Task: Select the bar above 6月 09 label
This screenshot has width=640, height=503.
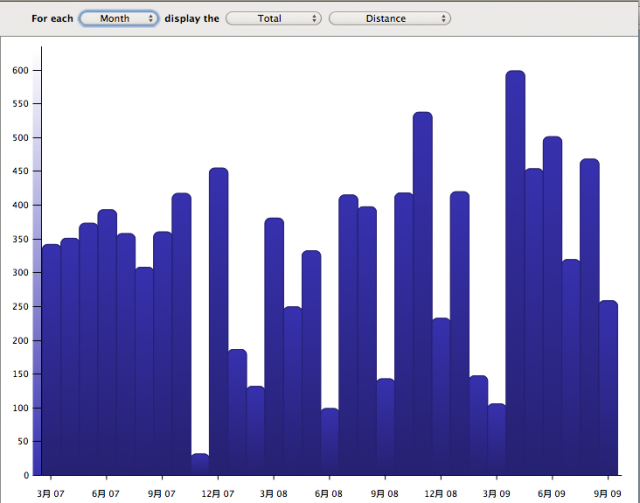Action: tap(552, 306)
